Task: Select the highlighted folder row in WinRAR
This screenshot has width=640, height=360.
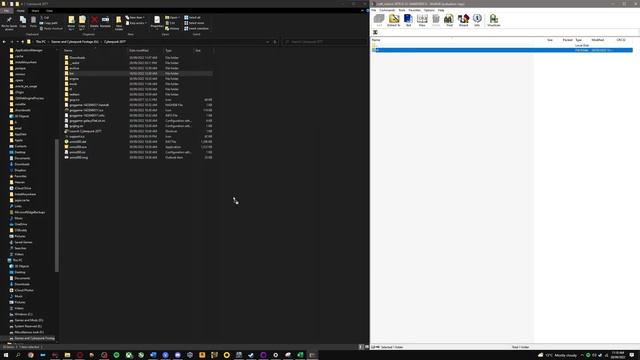Action: pyautogui.click(x=502, y=50)
